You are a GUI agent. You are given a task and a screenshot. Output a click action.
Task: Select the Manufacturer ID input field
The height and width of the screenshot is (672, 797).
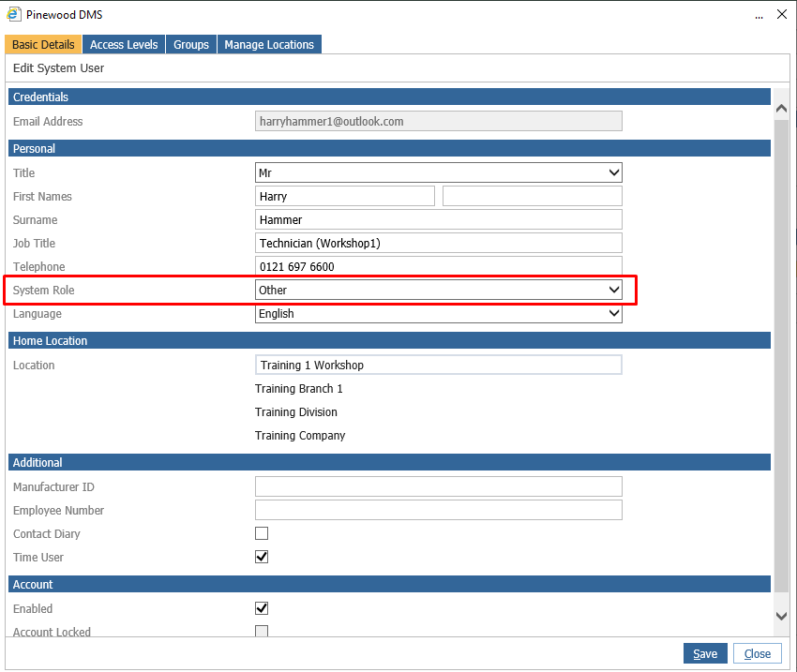pyautogui.click(x=438, y=486)
